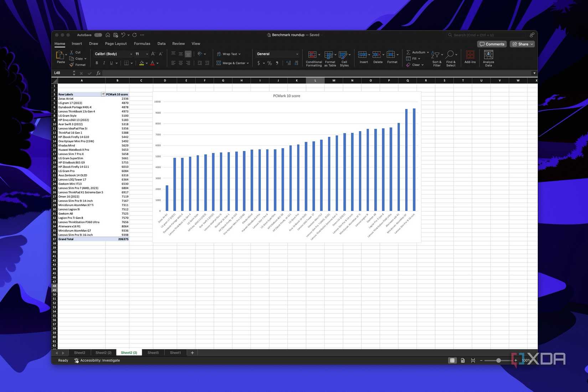
Task: Open the Insert ribbon tab
Action: 77,43
